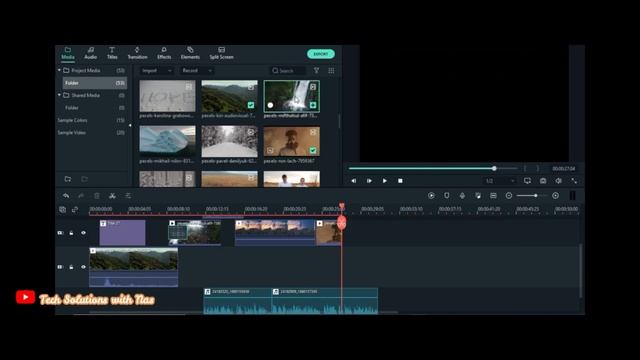
Task: Stop the preview playback
Action: tap(400, 181)
